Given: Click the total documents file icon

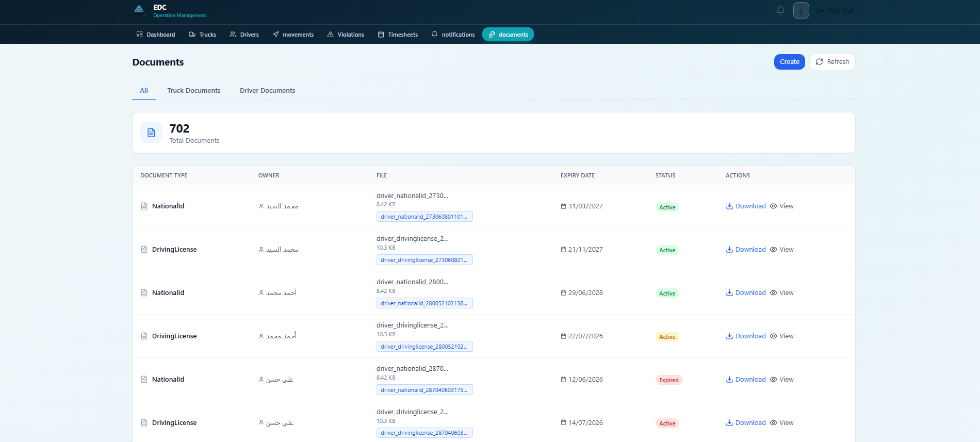Looking at the screenshot, I should tap(151, 133).
